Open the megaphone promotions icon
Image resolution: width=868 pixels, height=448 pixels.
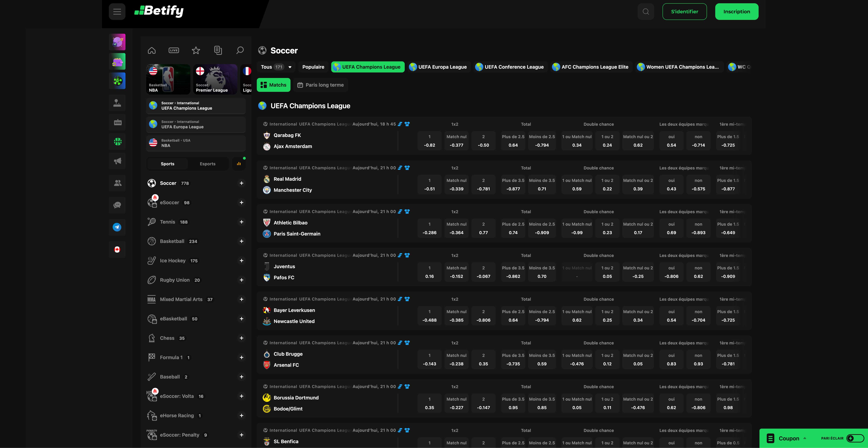click(117, 161)
